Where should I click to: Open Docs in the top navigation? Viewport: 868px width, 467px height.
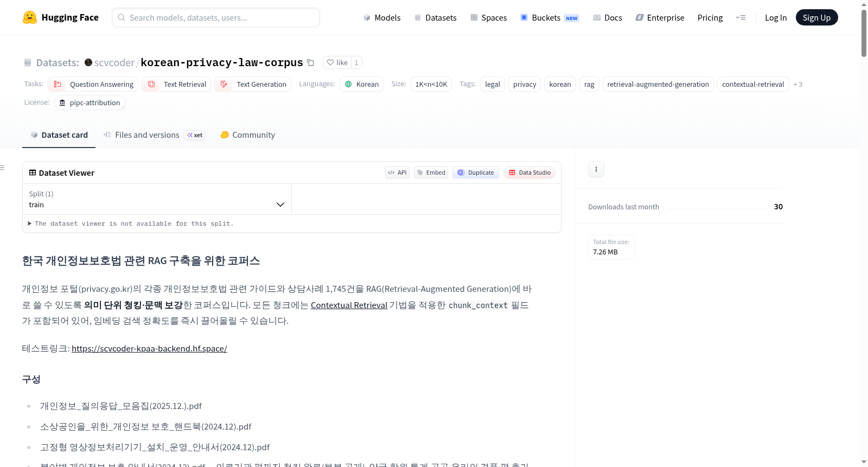[608, 18]
